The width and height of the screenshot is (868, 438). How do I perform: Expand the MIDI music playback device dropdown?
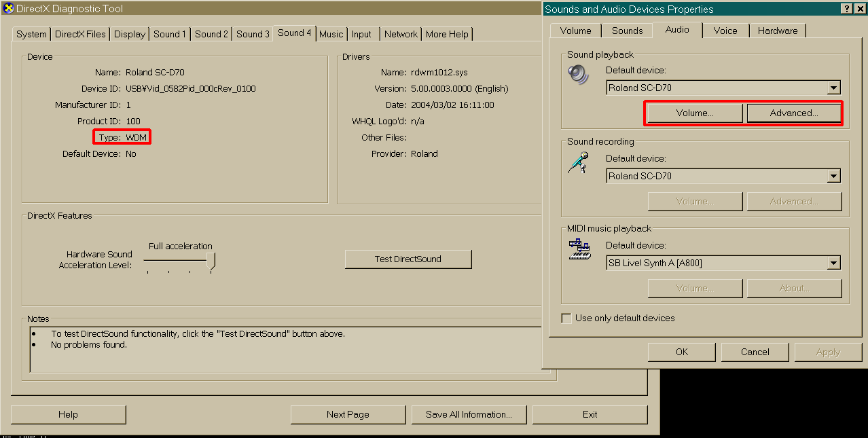(x=834, y=263)
